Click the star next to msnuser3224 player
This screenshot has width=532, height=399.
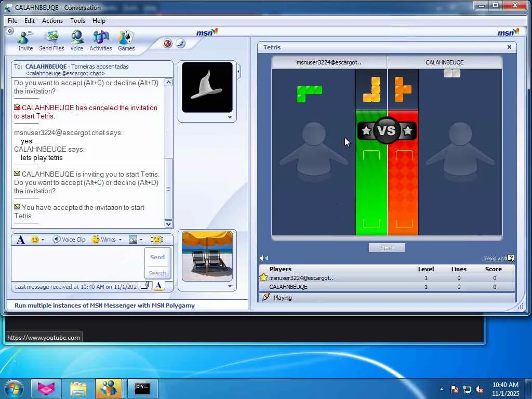263,277
